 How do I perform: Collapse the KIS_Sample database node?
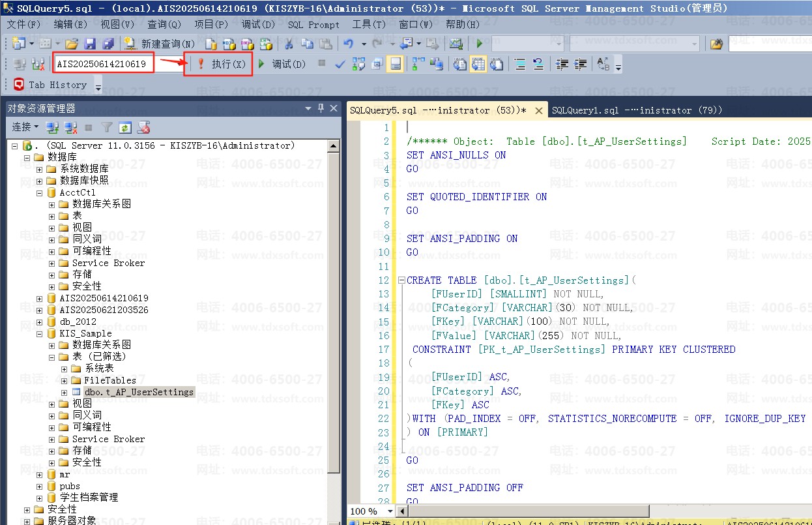click(39, 333)
